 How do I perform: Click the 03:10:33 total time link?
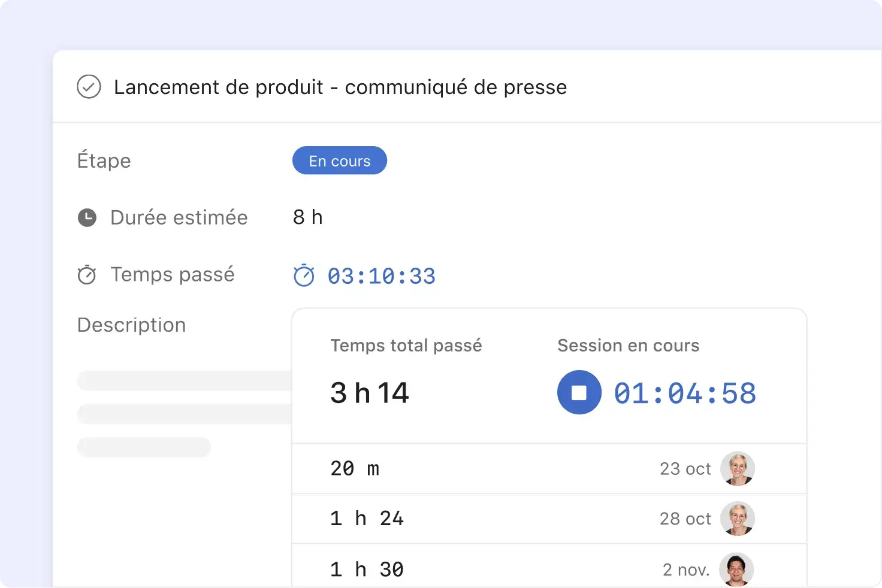click(382, 275)
